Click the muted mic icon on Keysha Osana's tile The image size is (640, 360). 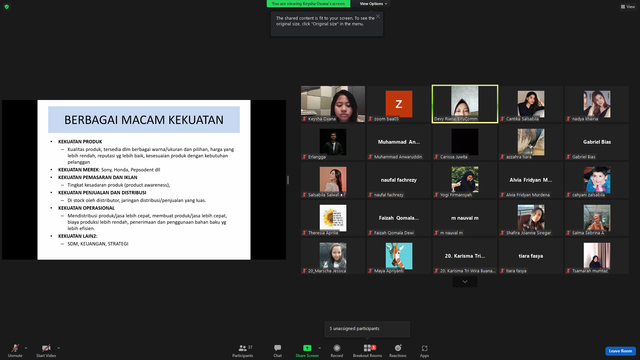(304, 119)
